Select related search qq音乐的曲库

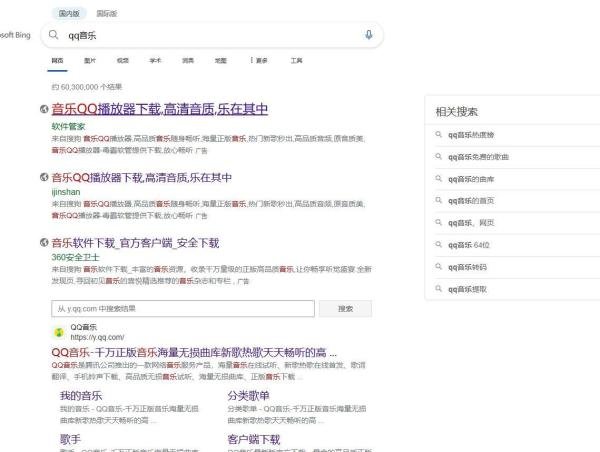(x=471, y=179)
